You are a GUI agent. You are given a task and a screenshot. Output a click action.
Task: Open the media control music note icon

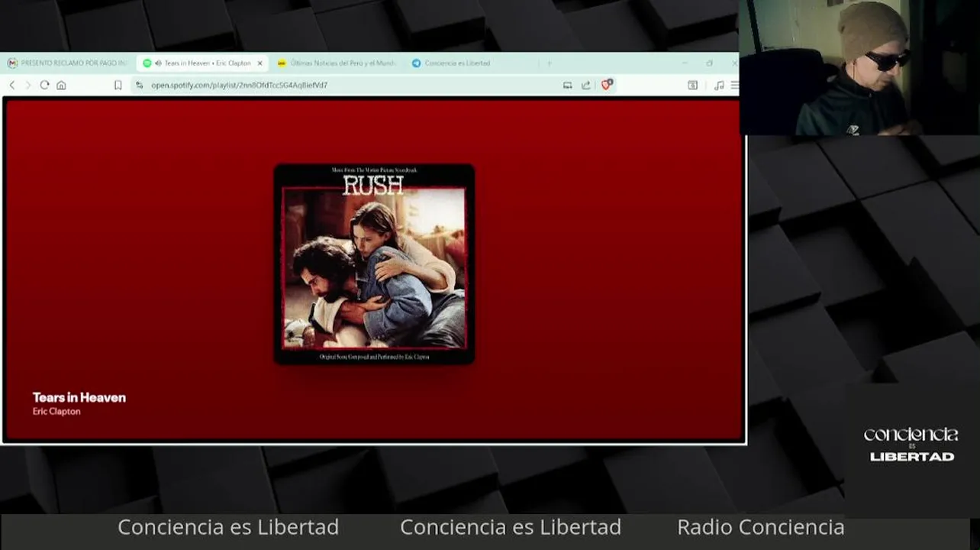(x=719, y=85)
